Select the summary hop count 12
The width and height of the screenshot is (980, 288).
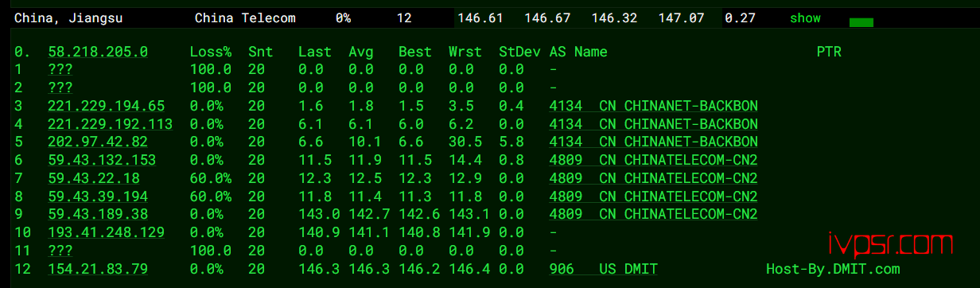click(x=404, y=18)
